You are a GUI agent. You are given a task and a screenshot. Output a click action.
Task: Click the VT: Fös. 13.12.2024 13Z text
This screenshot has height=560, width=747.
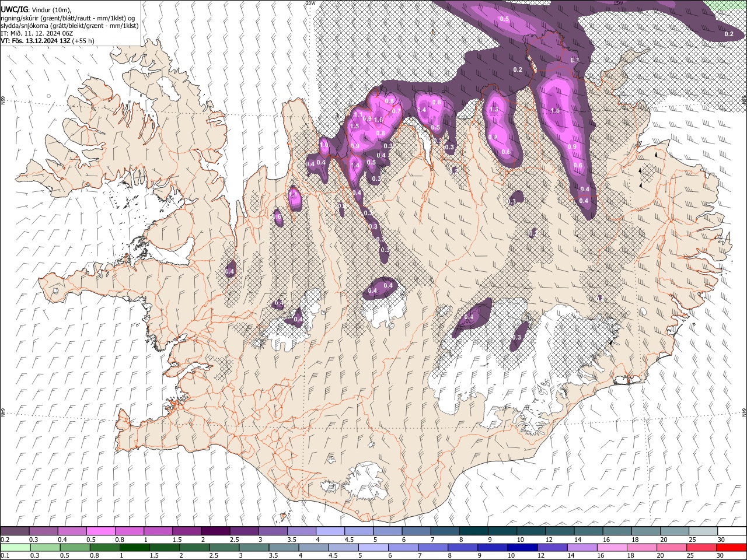click(36, 41)
